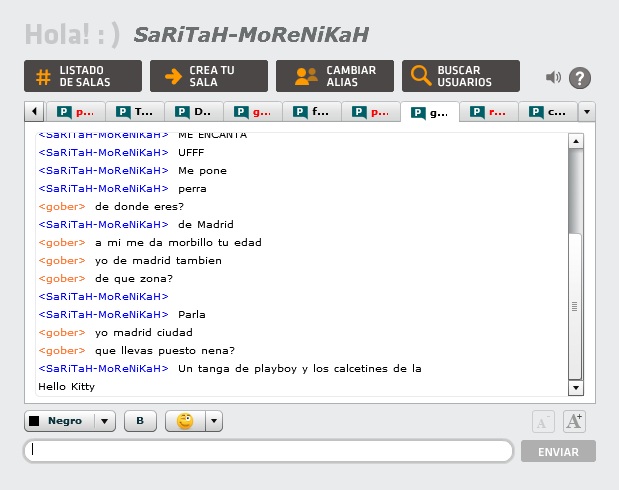The width and height of the screenshot is (619, 490).
Task: Click scroll-down arrow of chat scrollbar
Action: click(x=575, y=388)
